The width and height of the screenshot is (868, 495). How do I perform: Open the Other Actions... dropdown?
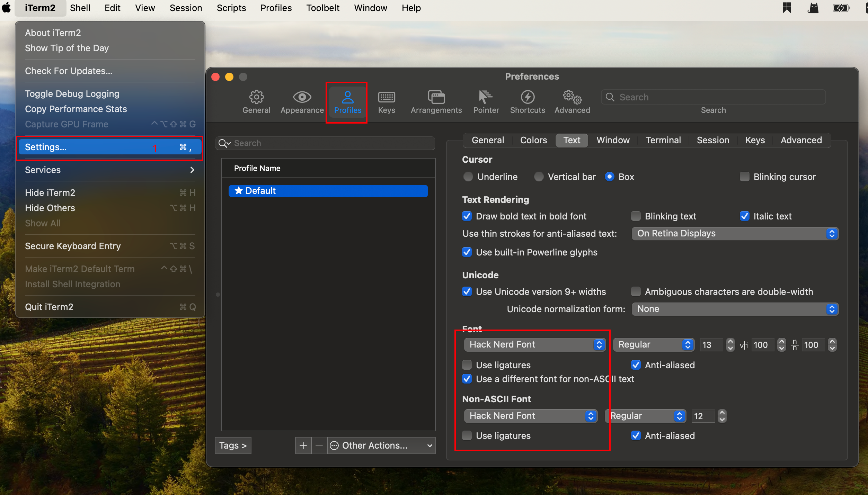click(x=381, y=445)
